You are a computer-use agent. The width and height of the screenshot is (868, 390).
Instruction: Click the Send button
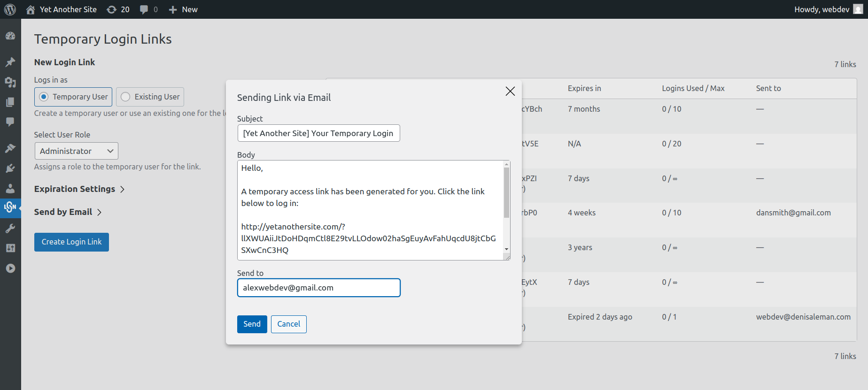click(x=252, y=324)
